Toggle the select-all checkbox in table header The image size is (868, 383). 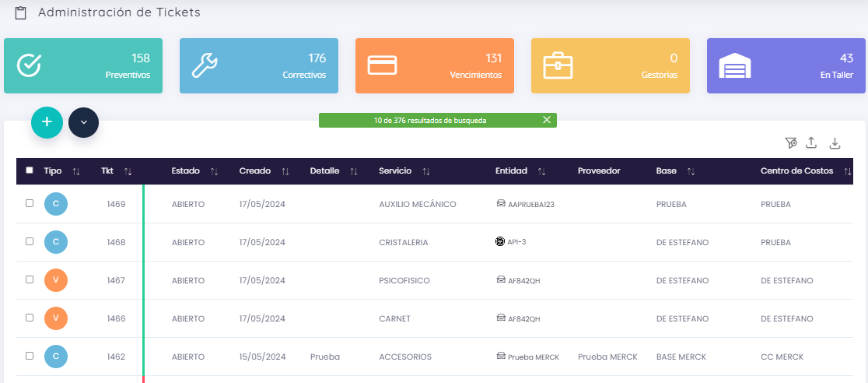pyautogui.click(x=30, y=170)
